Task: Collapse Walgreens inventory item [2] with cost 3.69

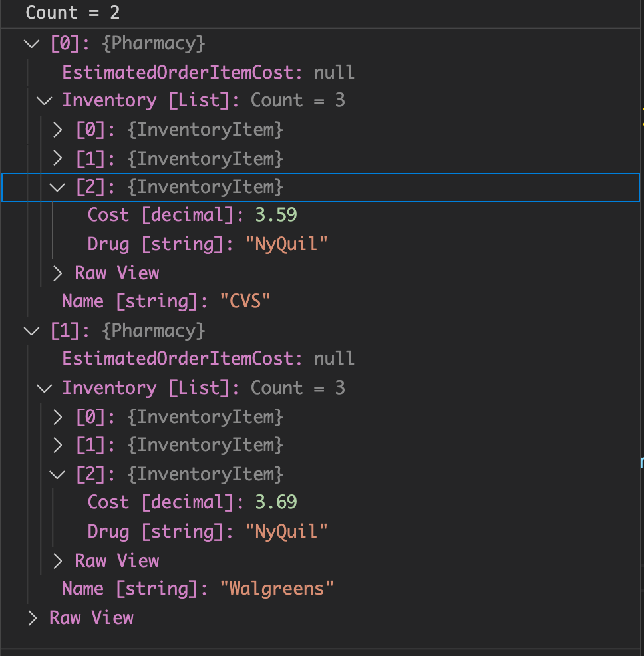Action: click(57, 475)
